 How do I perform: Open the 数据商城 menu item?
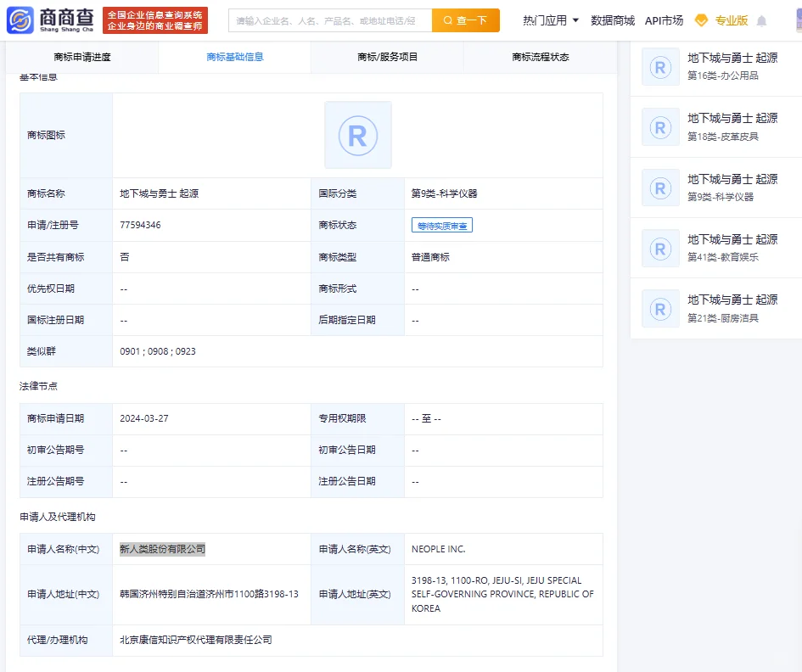(x=613, y=20)
